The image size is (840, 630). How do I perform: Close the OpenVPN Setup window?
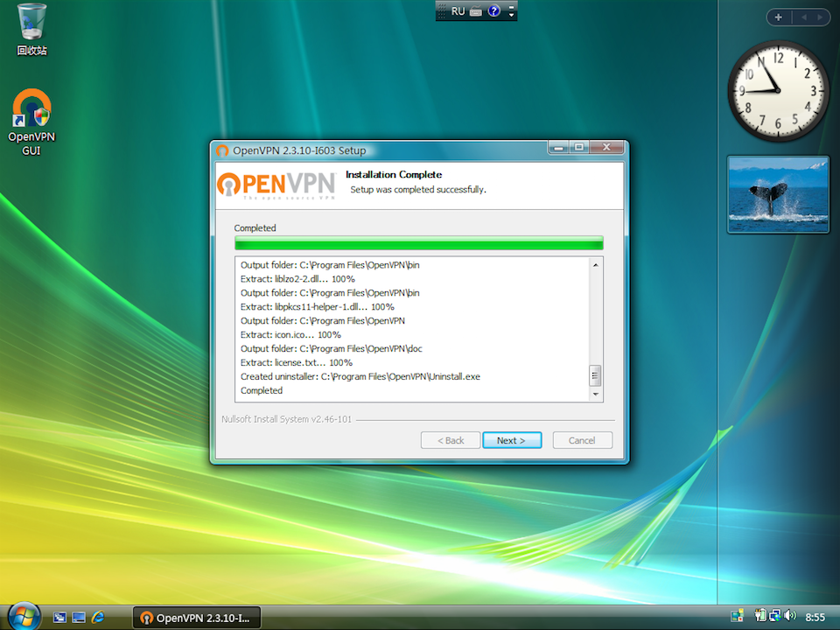tap(606, 147)
